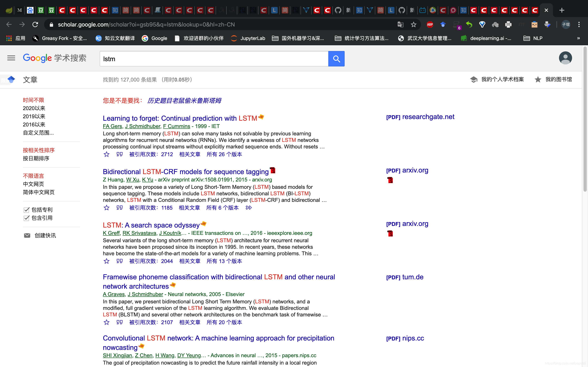588x367 pixels.
Task: Uncheck the 包括专利 checkbox
Action: 27,210
